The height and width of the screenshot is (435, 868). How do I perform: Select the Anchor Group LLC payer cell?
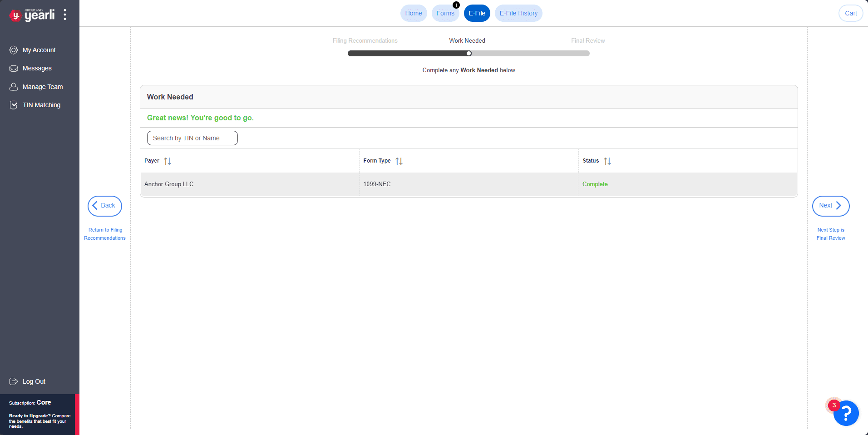pyautogui.click(x=250, y=184)
